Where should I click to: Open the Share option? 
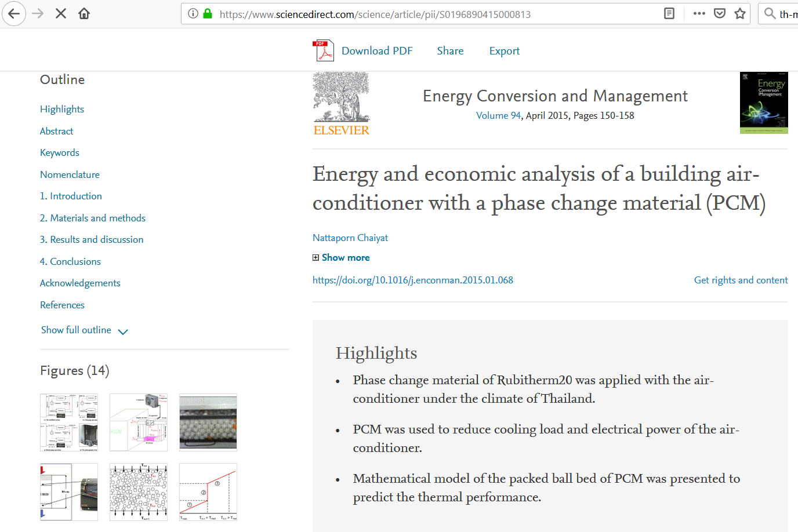point(450,51)
